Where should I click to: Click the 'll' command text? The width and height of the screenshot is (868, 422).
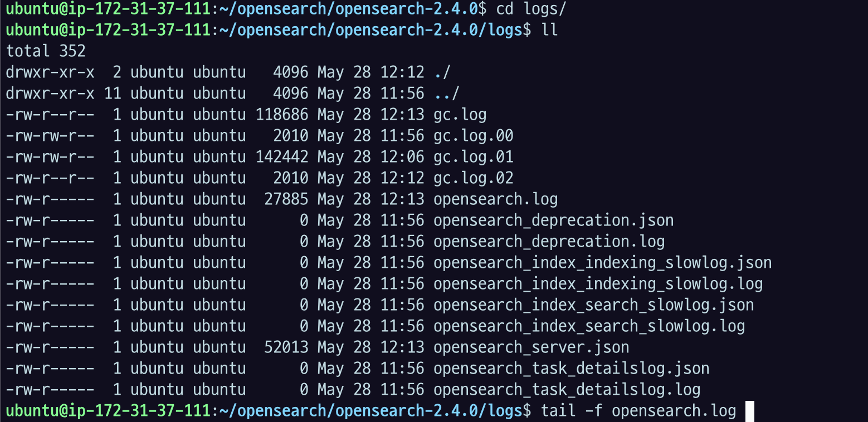tap(549, 30)
